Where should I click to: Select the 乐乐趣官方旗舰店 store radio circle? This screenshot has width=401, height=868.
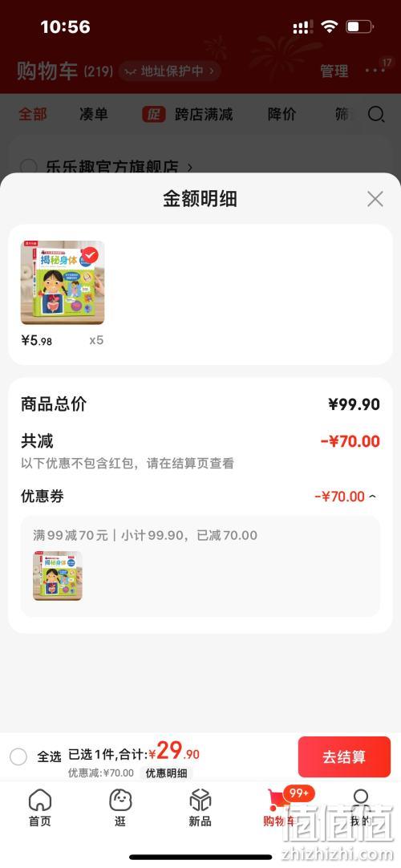coord(28,167)
